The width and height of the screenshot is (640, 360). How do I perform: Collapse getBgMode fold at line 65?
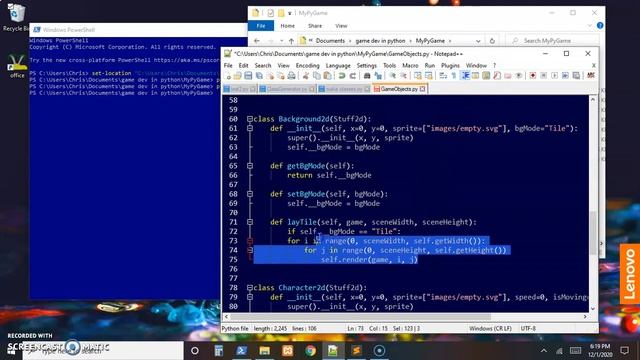(x=250, y=166)
